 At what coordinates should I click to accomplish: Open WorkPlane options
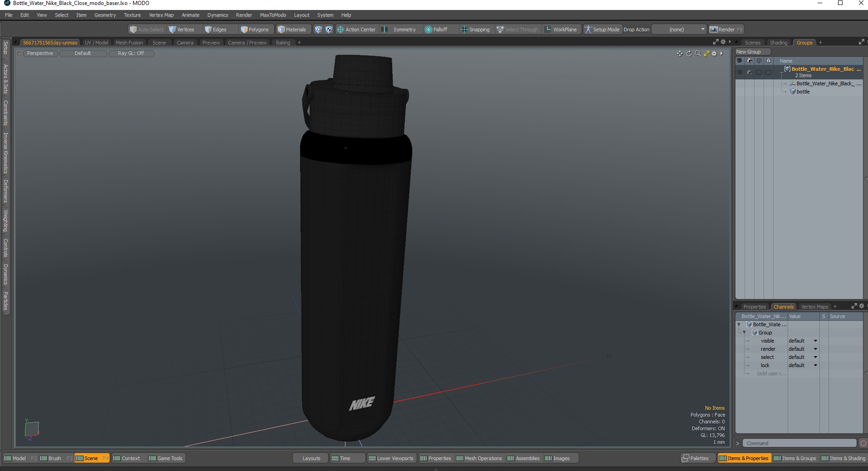click(x=561, y=29)
